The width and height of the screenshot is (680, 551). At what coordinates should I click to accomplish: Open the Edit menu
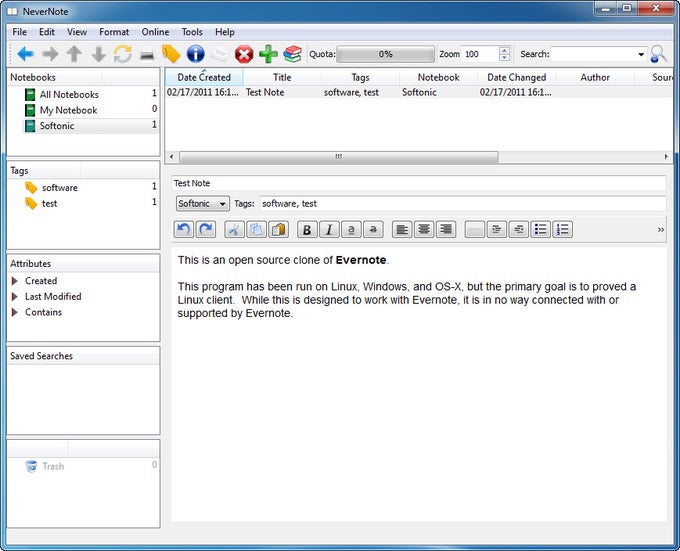coord(47,32)
